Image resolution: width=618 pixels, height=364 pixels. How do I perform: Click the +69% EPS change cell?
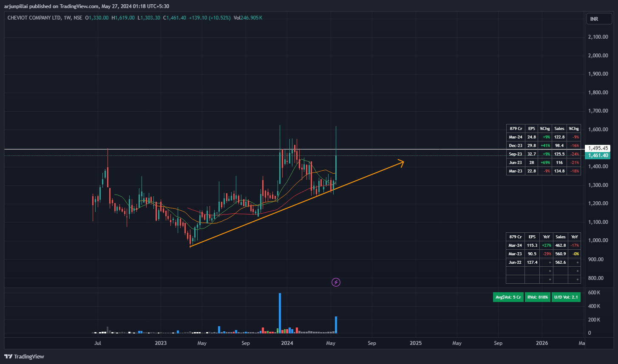tap(545, 163)
